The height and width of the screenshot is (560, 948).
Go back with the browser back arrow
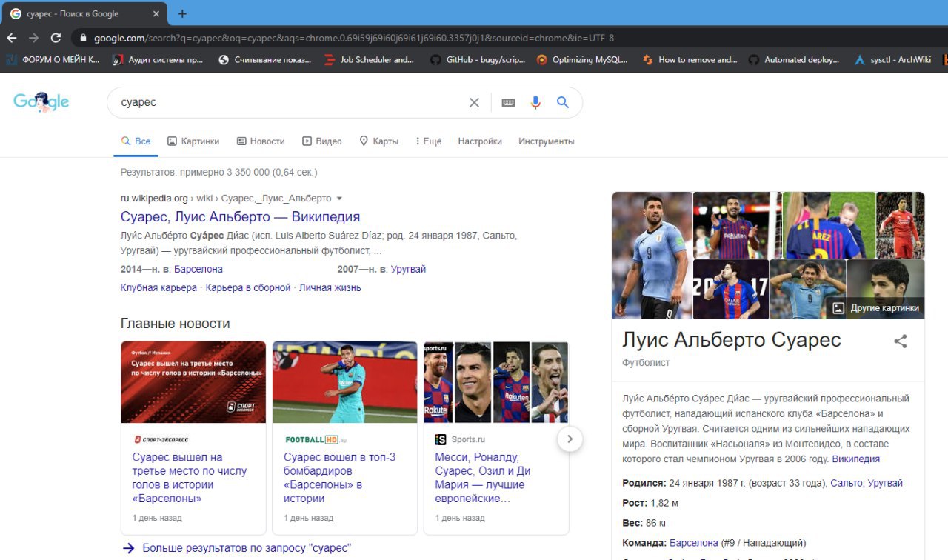click(x=12, y=38)
